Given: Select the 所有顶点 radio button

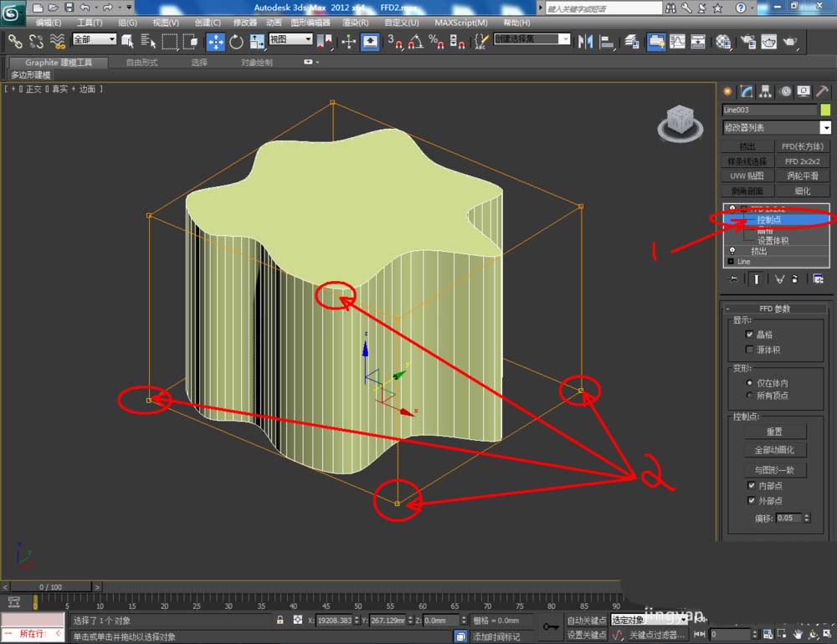Looking at the screenshot, I should point(750,396).
